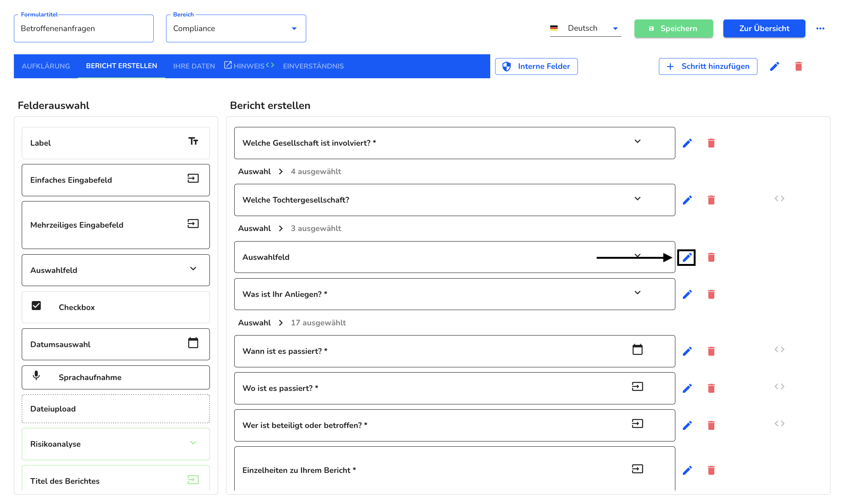Edit 'Wer ist beteiligt oder betroffen?' field
Image resolution: width=841 pixels, height=504 pixels.
(687, 425)
